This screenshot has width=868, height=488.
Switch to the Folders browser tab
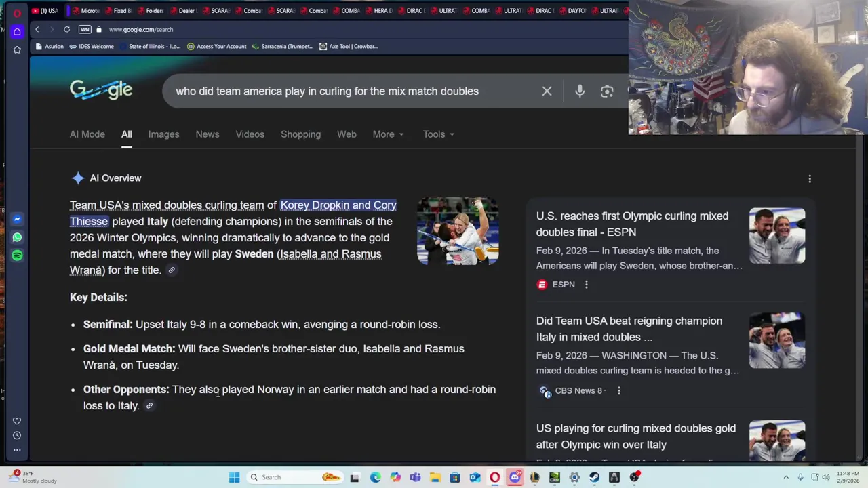tap(150, 11)
